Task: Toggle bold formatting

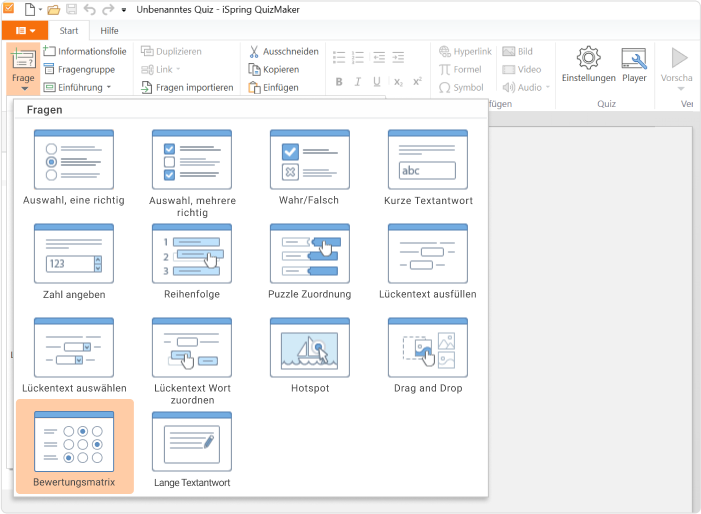Action: coord(339,82)
